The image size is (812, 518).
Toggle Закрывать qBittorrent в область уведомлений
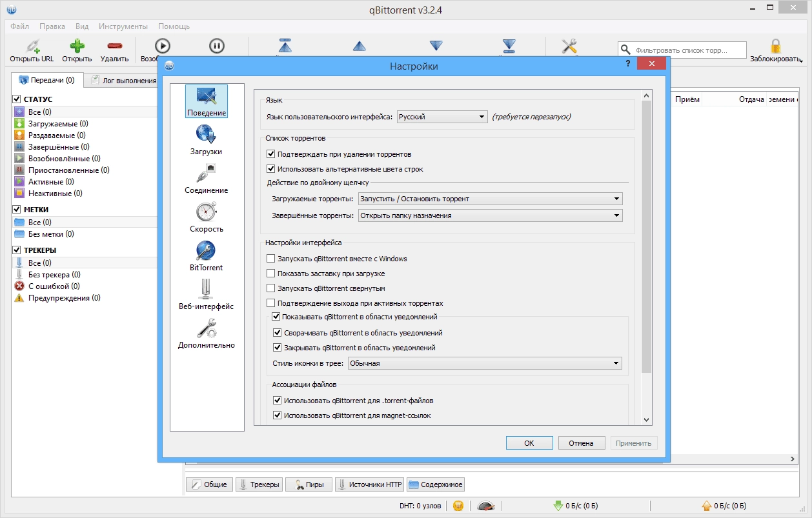278,348
